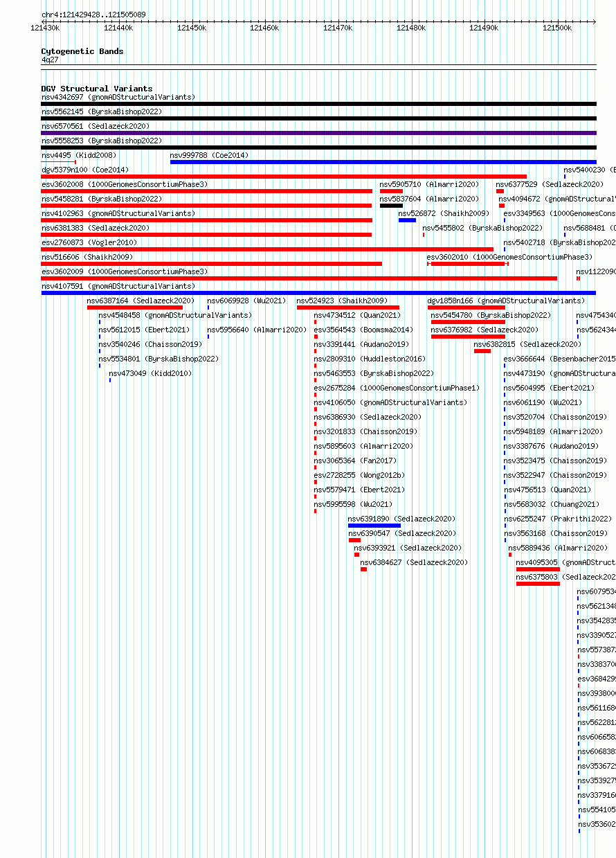Click the nsv6570561 Sedlazeck2020 label
Screen dimensions: 616x858
(96, 126)
